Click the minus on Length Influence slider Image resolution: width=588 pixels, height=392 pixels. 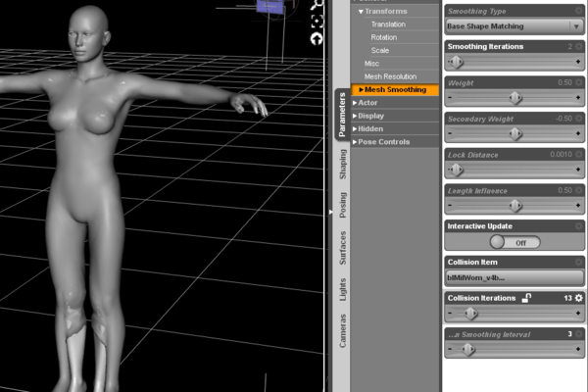coord(450,206)
